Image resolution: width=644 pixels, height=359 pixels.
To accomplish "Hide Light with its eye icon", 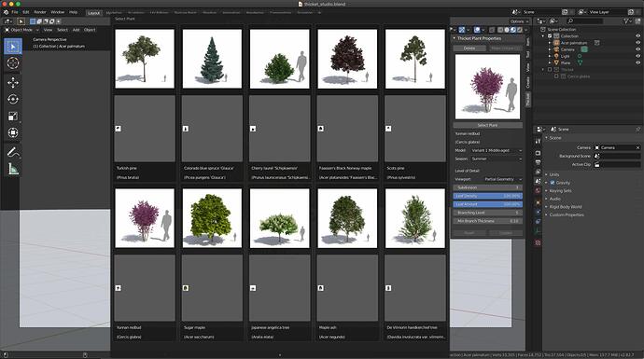I will pos(637,56).
